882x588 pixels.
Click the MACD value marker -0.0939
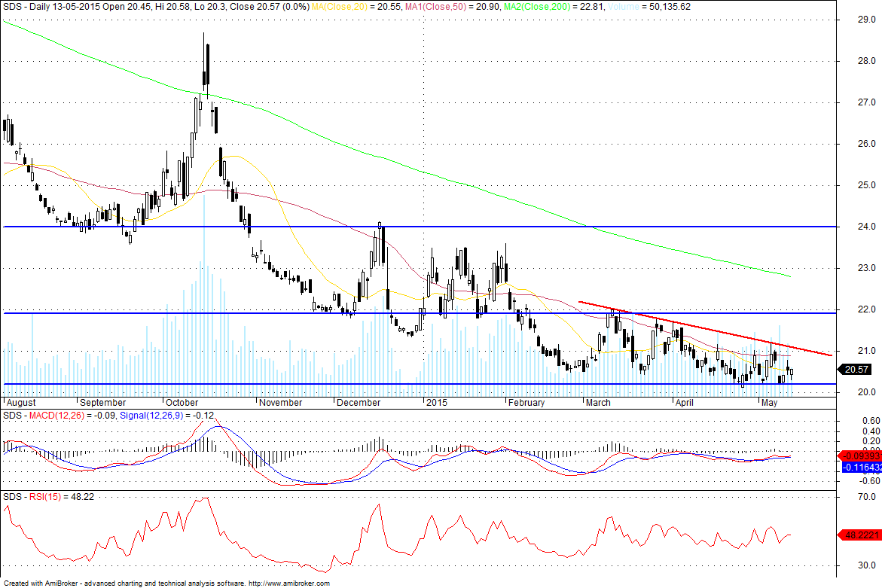click(861, 456)
